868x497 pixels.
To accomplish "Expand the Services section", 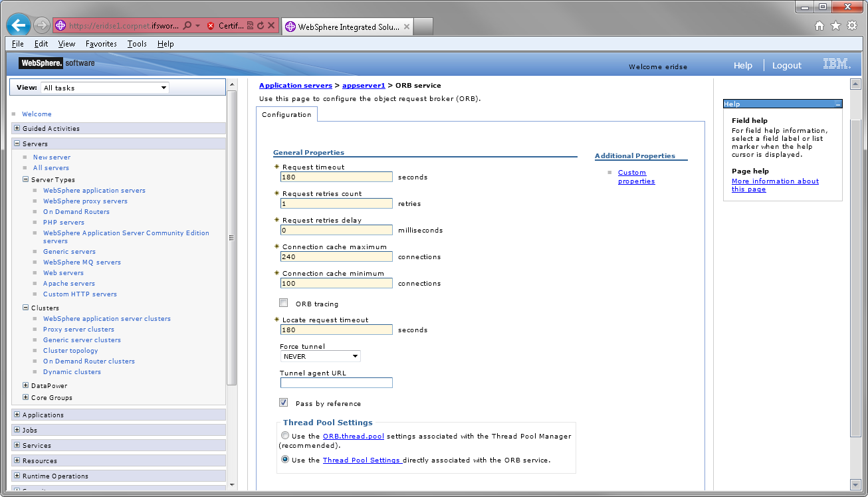I will (x=17, y=445).
